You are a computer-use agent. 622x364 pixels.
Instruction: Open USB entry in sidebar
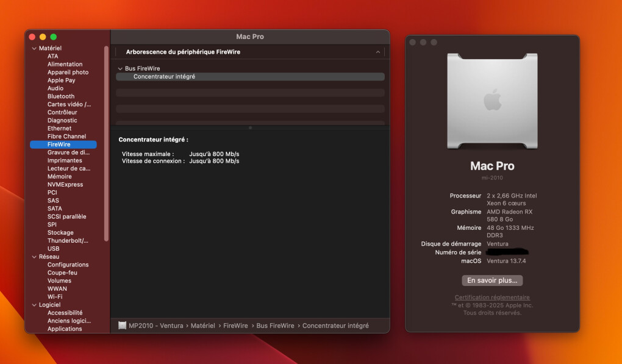(53, 249)
